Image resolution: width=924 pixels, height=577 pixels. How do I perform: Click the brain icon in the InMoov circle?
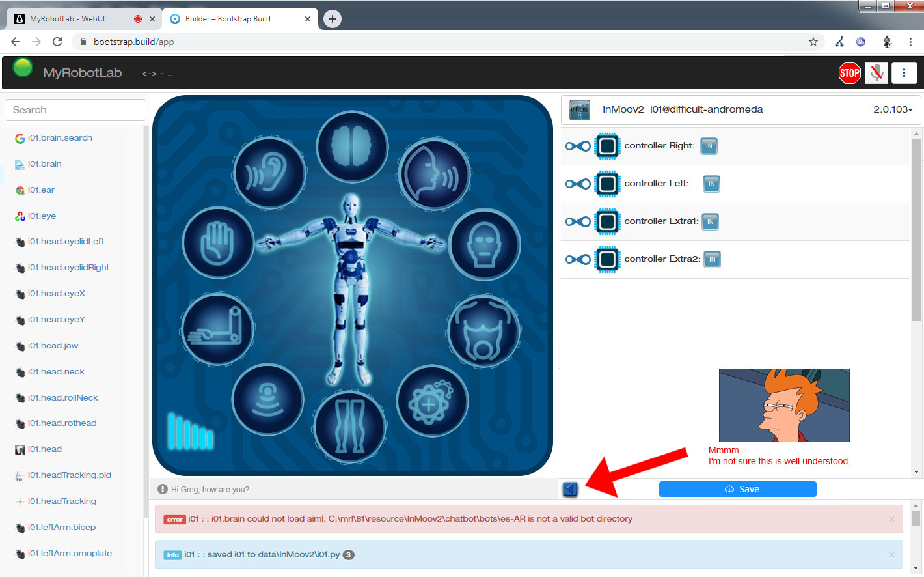pos(352,145)
